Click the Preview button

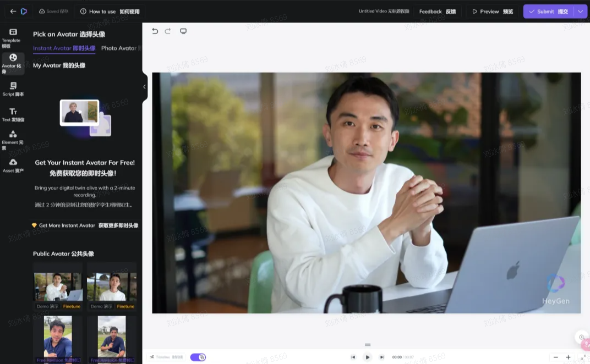point(493,12)
